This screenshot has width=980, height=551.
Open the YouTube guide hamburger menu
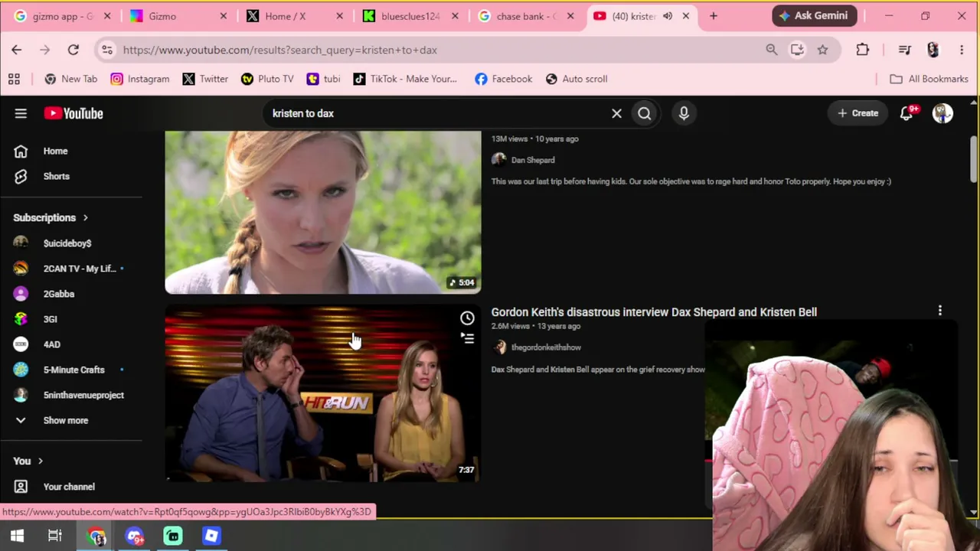[21, 113]
